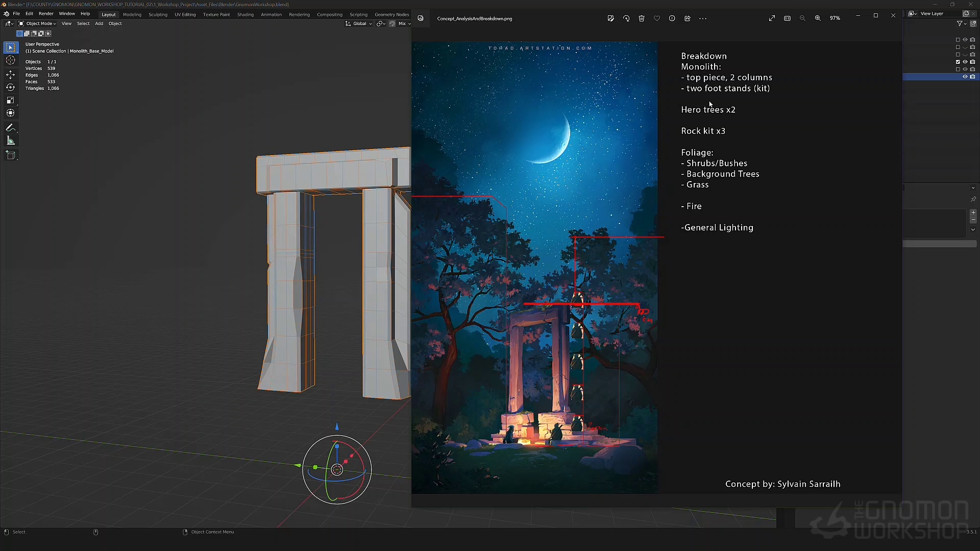Open the Global transform orientation dropdown

[x=359, y=23]
